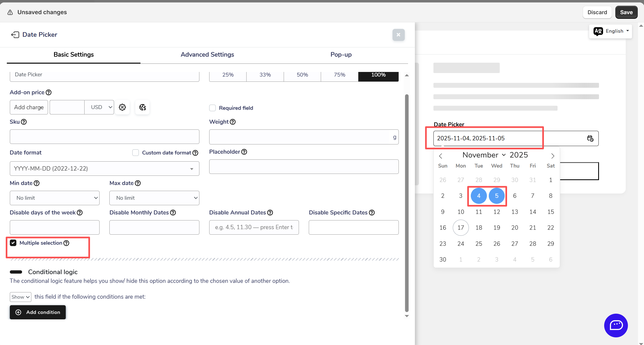The height and width of the screenshot is (345, 644).
Task: Click the Save button
Action: click(626, 12)
